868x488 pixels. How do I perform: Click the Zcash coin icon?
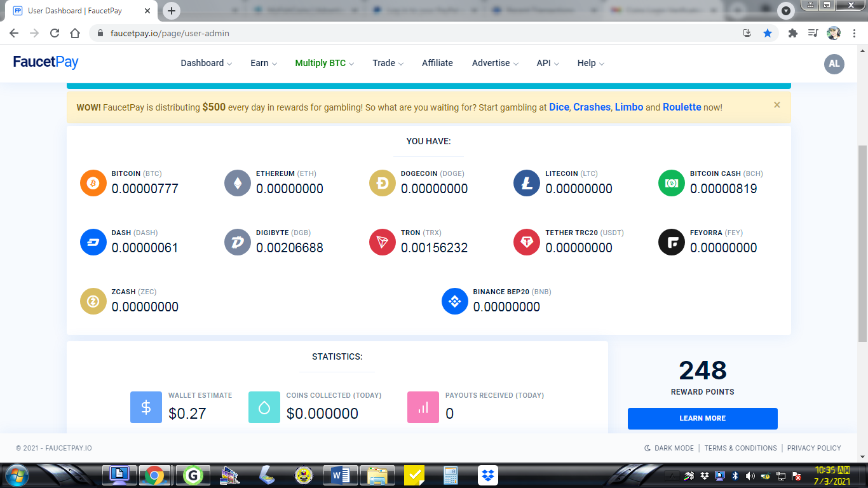93,301
